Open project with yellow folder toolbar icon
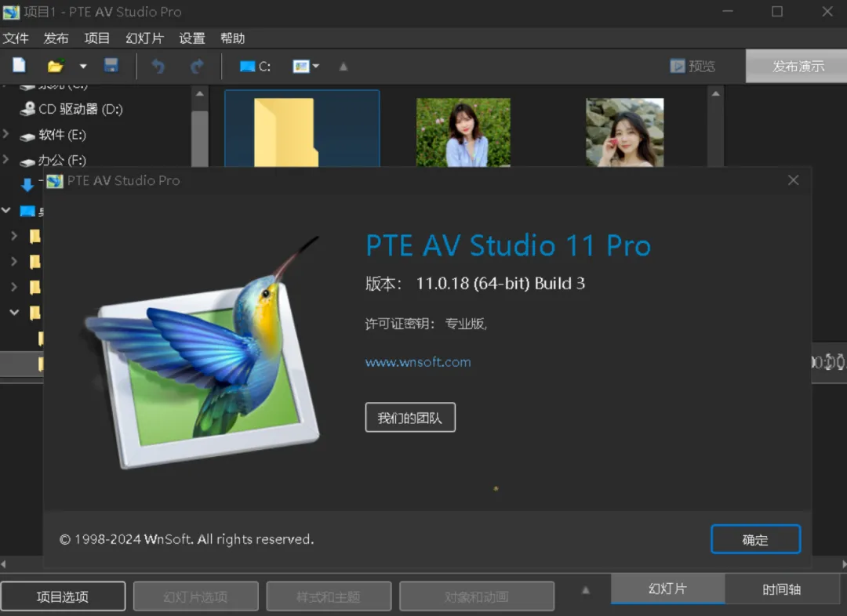Screen dimensions: 847x616 coord(56,66)
